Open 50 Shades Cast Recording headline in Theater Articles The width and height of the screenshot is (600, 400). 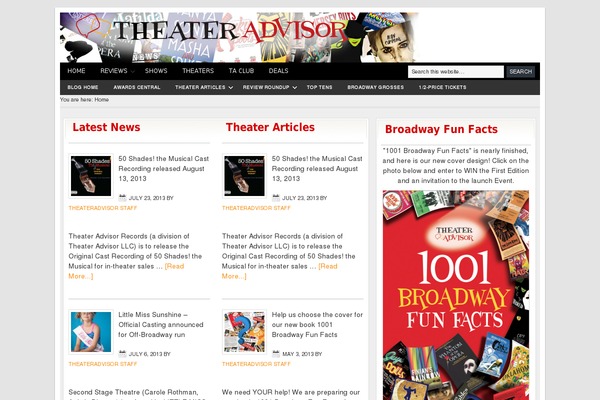[317, 168]
